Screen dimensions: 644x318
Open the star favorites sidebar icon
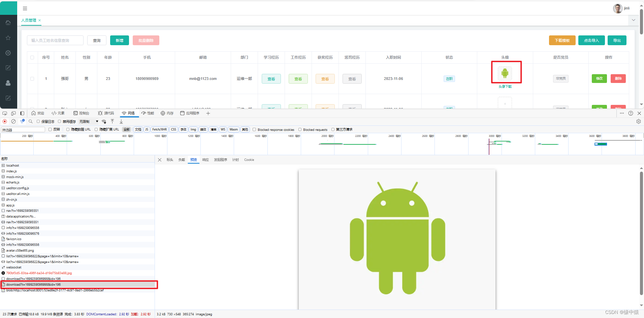click(8, 38)
